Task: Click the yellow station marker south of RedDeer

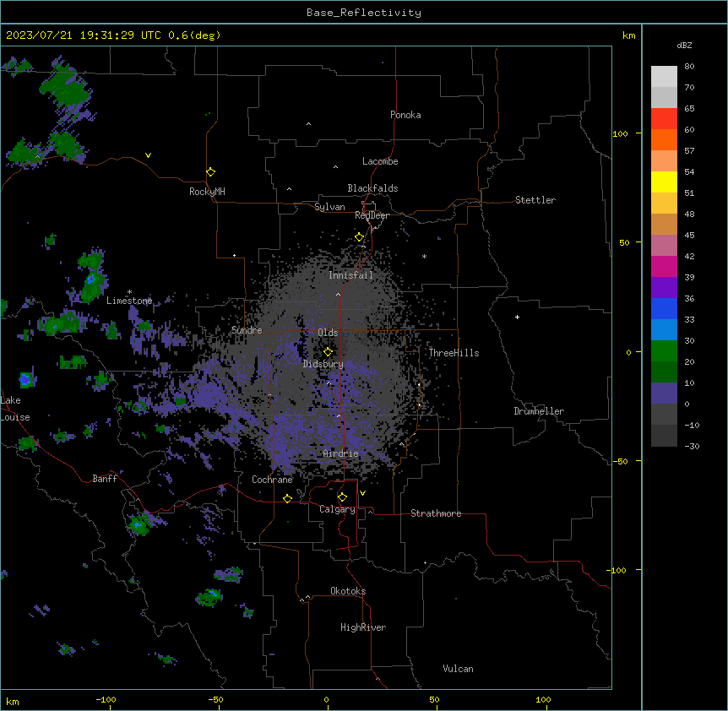Action: pos(359,237)
